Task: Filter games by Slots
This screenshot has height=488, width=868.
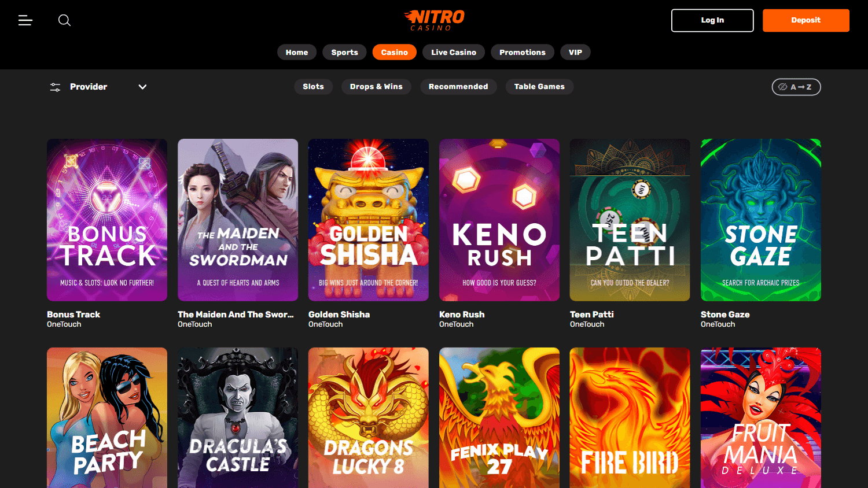Action: [313, 87]
